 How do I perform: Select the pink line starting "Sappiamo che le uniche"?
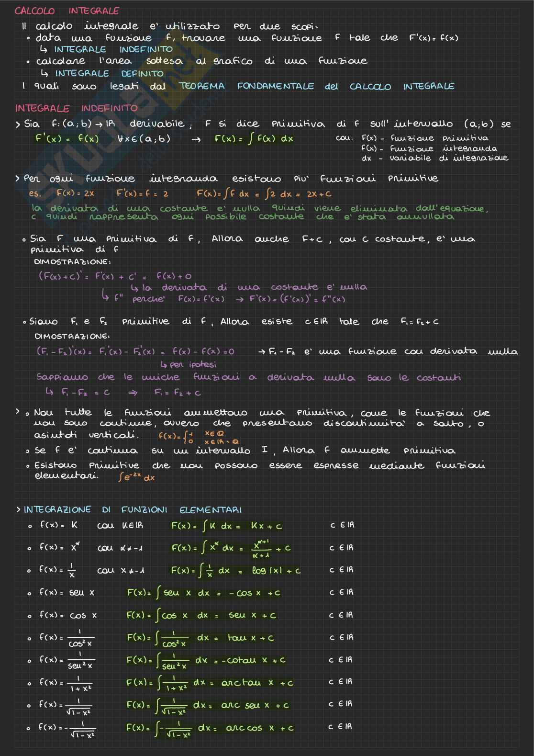(x=248, y=377)
